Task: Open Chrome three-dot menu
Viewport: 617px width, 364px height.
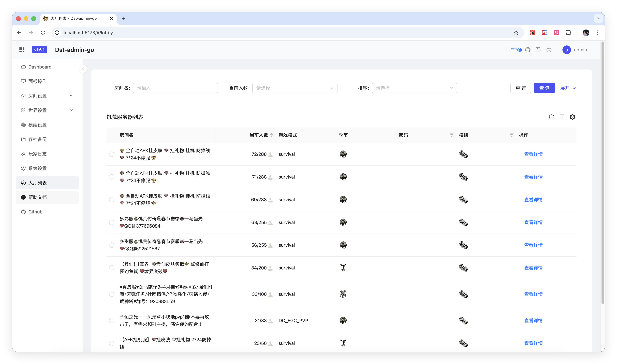Action: [x=598, y=33]
